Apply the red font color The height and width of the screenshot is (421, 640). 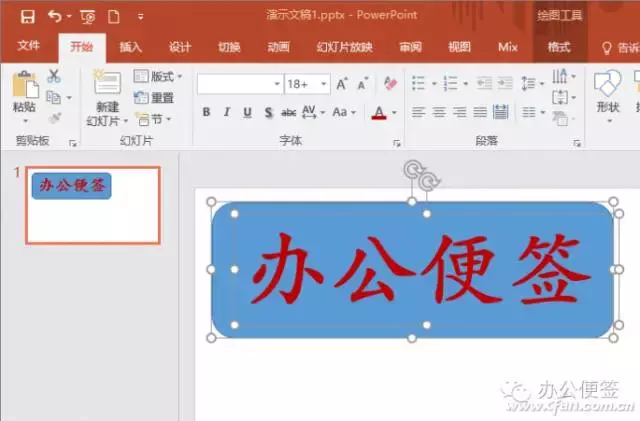coord(379,112)
